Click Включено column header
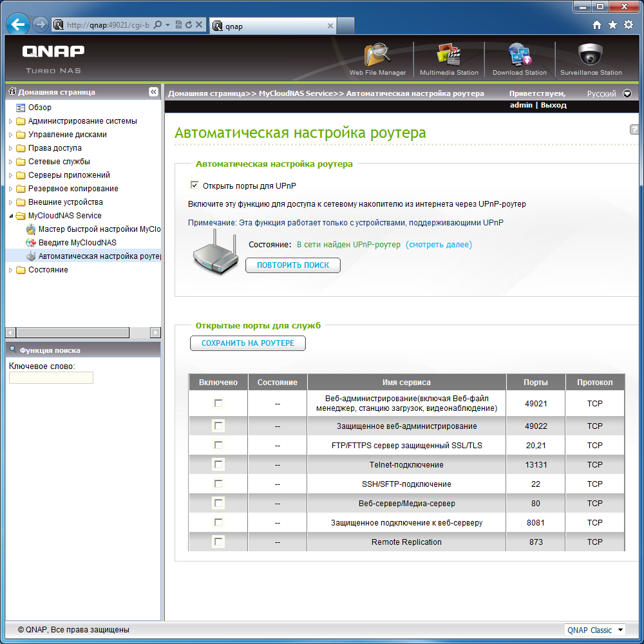Screen dimensions: 644x644 pyautogui.click(x=218, y=382)
